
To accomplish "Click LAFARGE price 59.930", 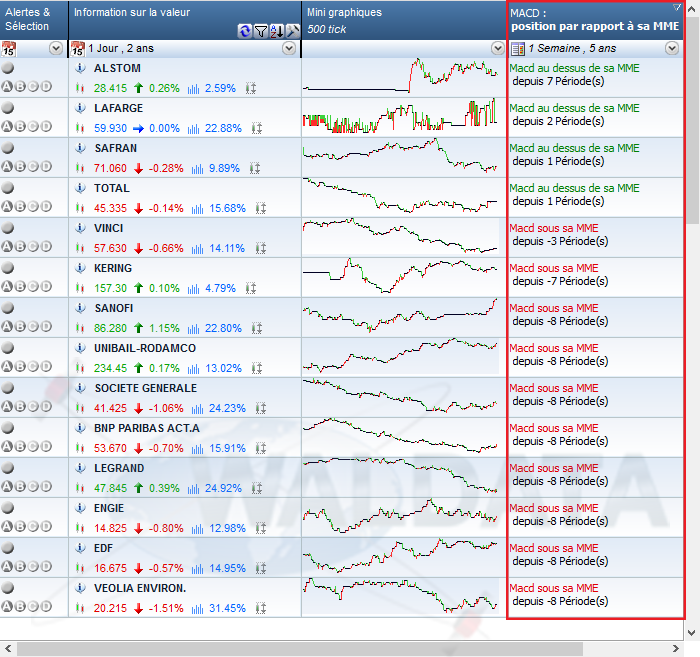I will 110,129.
